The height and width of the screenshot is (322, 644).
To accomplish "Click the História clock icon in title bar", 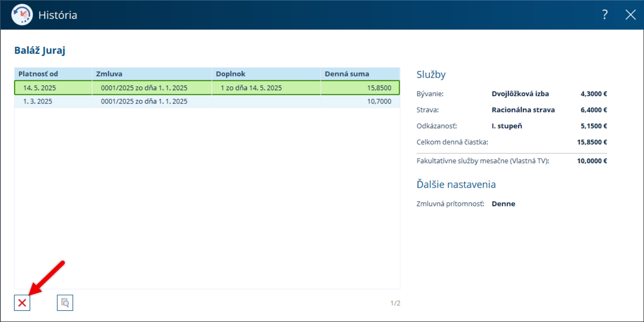I will coord(21,15).
